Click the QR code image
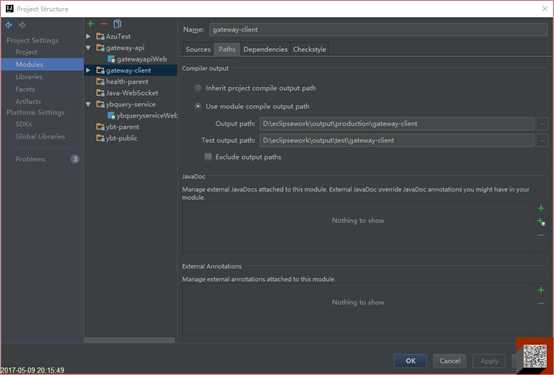This screenshot has width=554, height=375. click(535, 356)
